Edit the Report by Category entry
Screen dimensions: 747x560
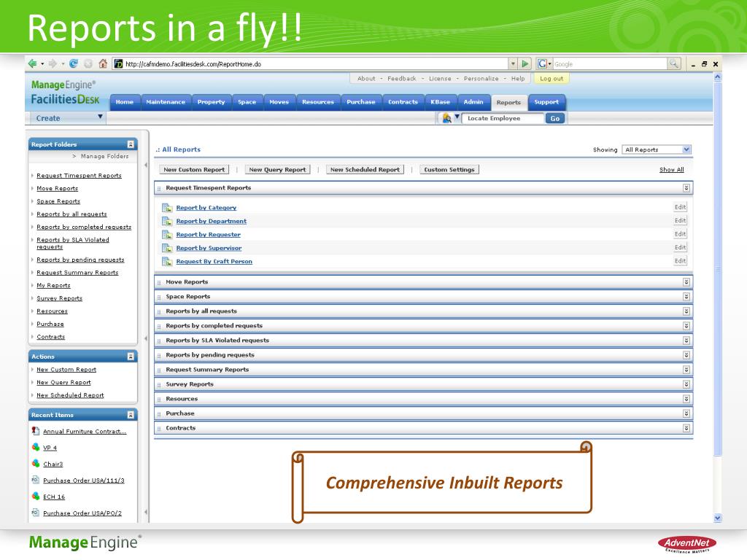point(680,207)
